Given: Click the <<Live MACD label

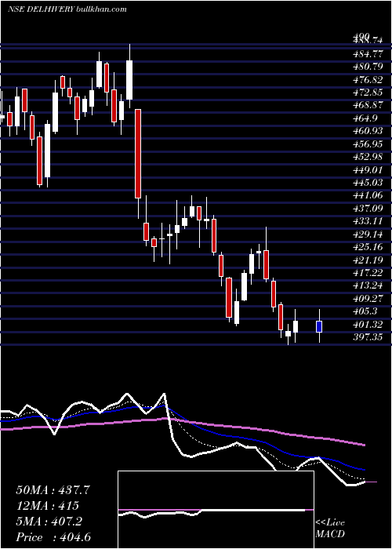Looking at the screenshot, I should 330,529.
